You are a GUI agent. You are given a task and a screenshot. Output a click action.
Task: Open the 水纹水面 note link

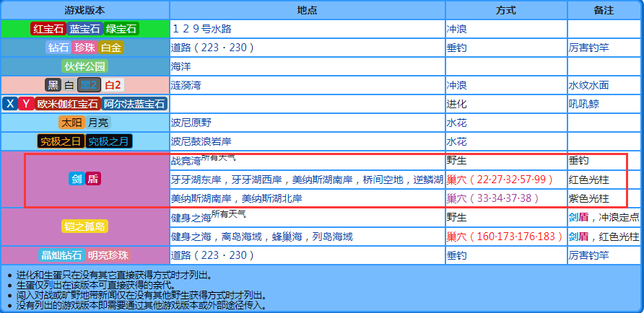tap(589, 85)
